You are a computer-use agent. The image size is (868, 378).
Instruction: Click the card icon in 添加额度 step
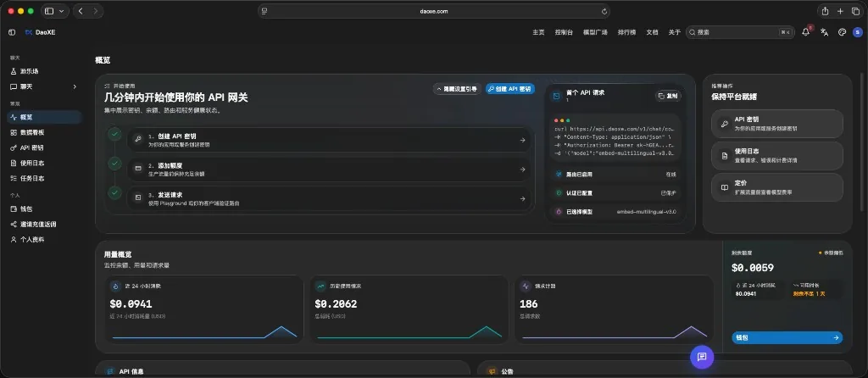[x=138, y=167]
